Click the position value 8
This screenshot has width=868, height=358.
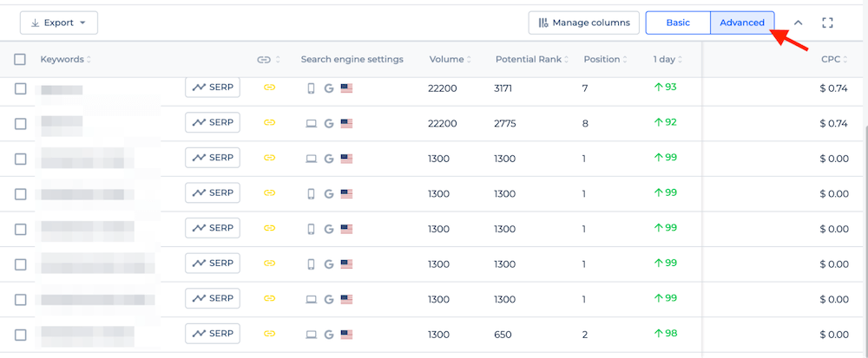click(x=585, y=124)
